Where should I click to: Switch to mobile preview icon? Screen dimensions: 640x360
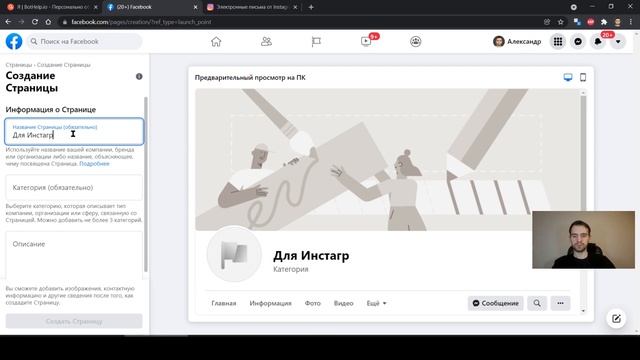(x=583, y=77)
